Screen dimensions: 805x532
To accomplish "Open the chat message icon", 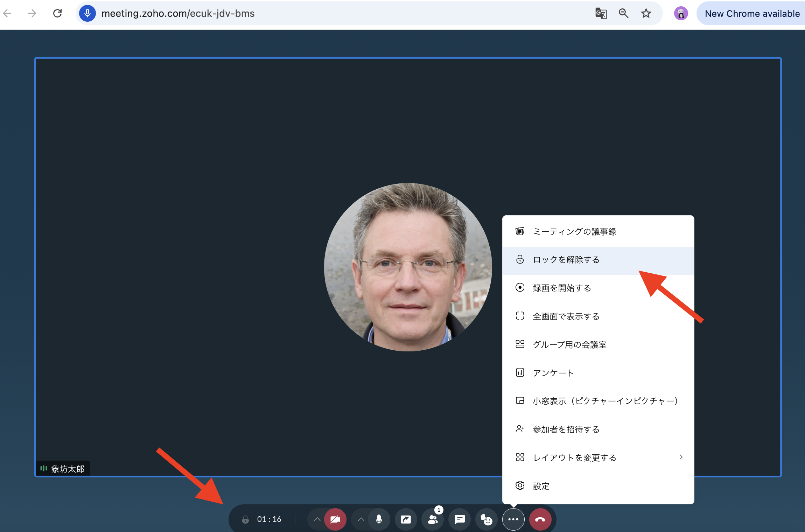I will [x=460, y=519].
